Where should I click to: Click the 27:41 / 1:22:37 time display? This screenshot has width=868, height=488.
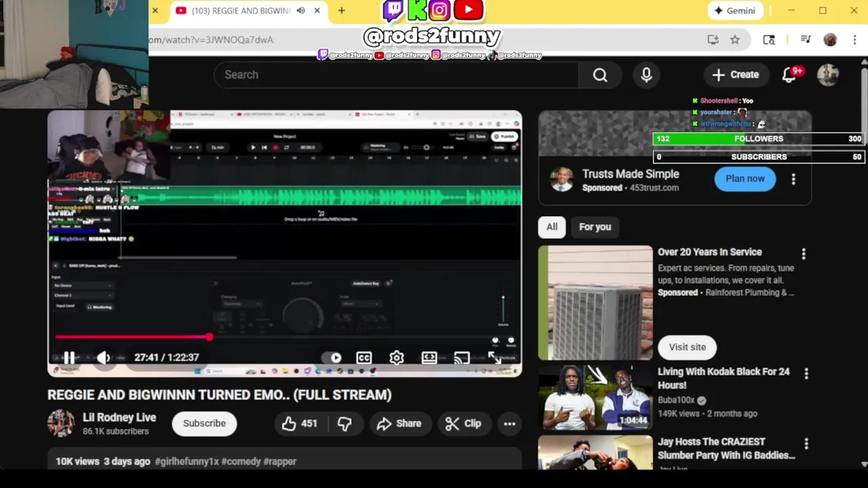click(x=166, y=357)
